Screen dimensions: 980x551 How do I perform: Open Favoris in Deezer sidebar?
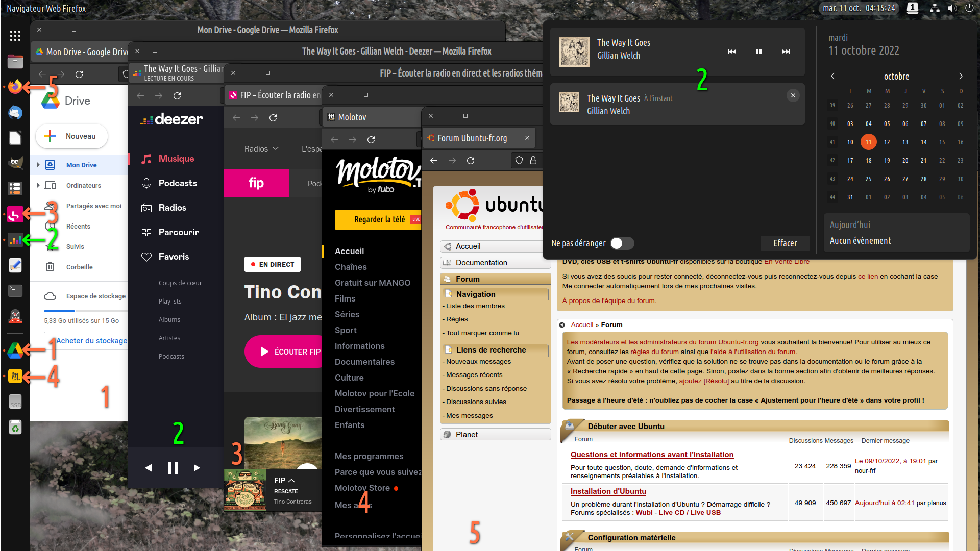pyautogui.click(x=174, y=257)
